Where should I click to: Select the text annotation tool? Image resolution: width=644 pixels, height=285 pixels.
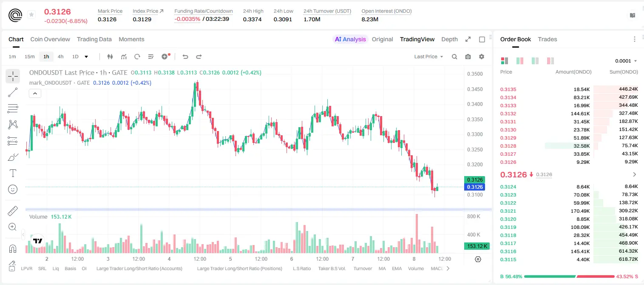click(x=13, y=173)
